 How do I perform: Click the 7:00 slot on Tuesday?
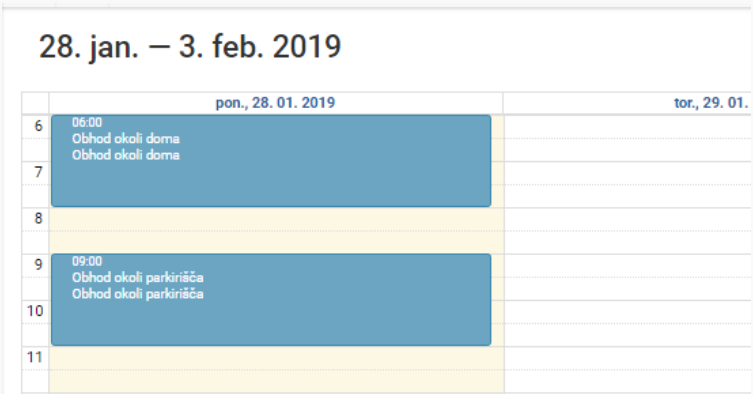point(628,173)
